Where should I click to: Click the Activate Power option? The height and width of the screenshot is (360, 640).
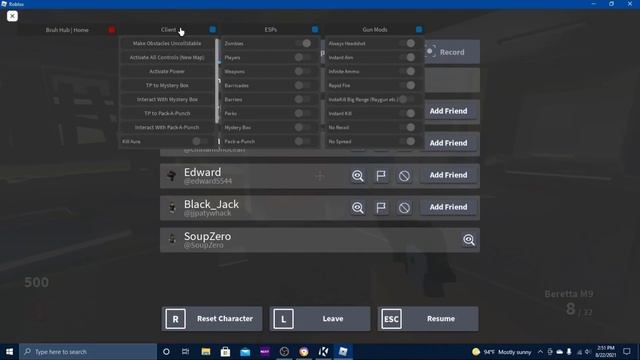click(x=167, y=71)
